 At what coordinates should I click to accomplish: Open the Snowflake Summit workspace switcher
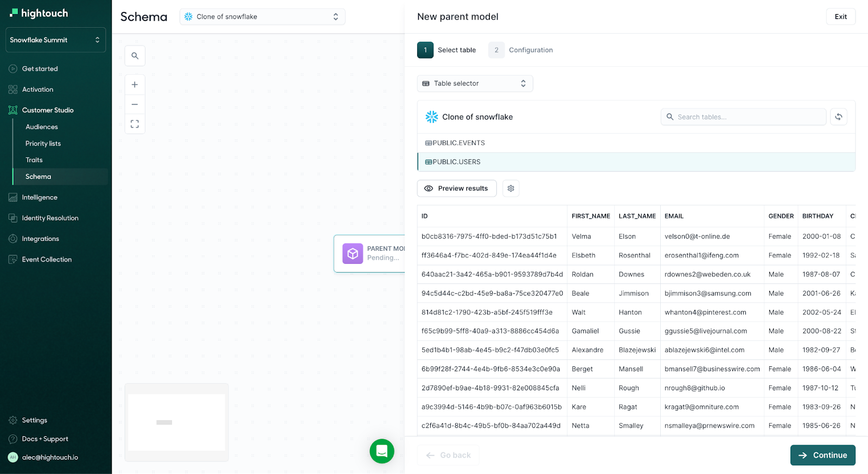(x=55, y=40)
